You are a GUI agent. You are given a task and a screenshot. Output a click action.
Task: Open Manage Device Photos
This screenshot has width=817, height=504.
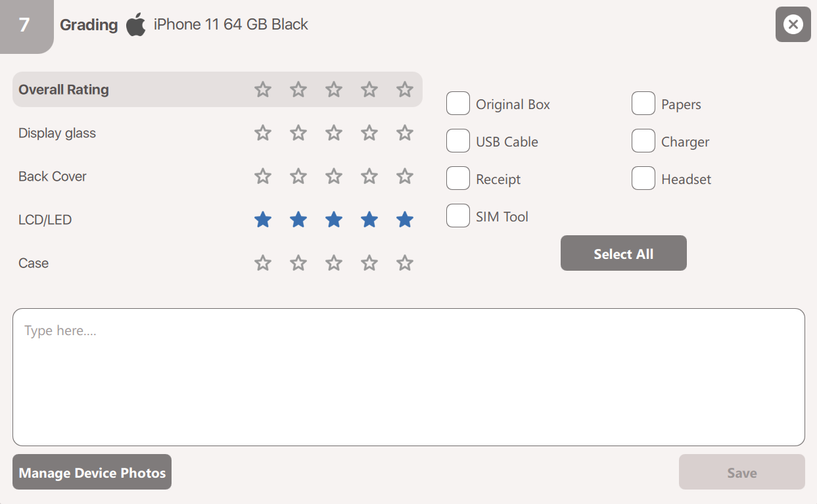[92, 472]
